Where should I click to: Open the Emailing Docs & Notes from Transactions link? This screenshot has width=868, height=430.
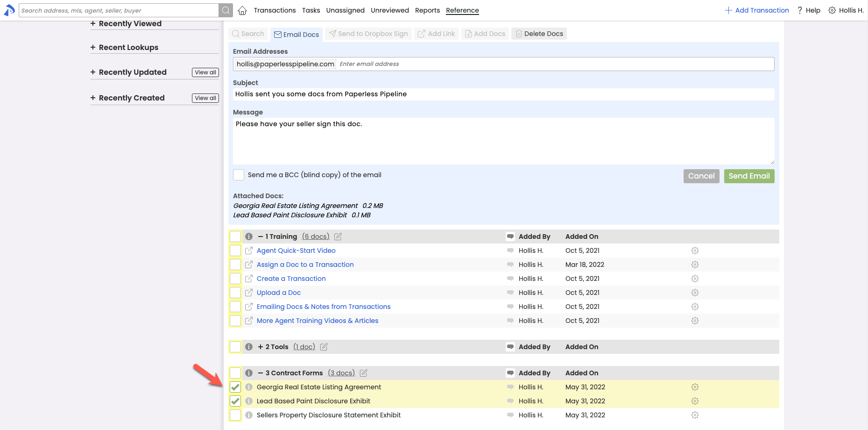pyautogui.click(x=324, y=307)
